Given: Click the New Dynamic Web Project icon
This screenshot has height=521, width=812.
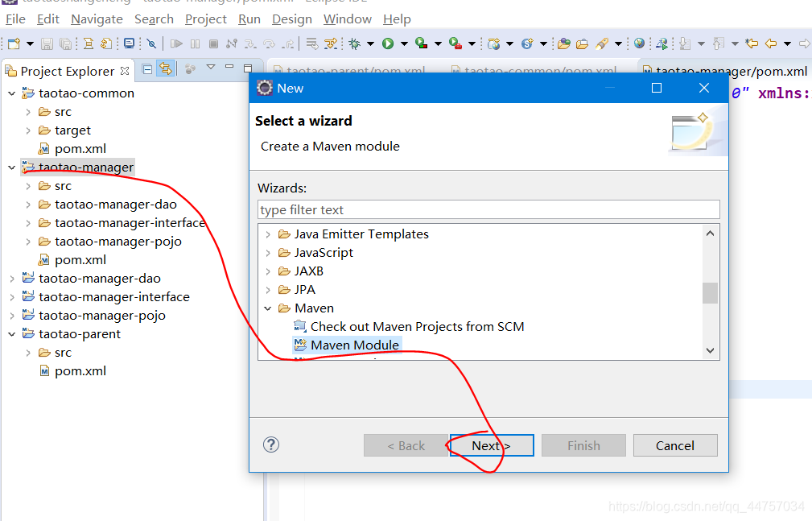Looking at the screenshot, I should tap(493, 43).
